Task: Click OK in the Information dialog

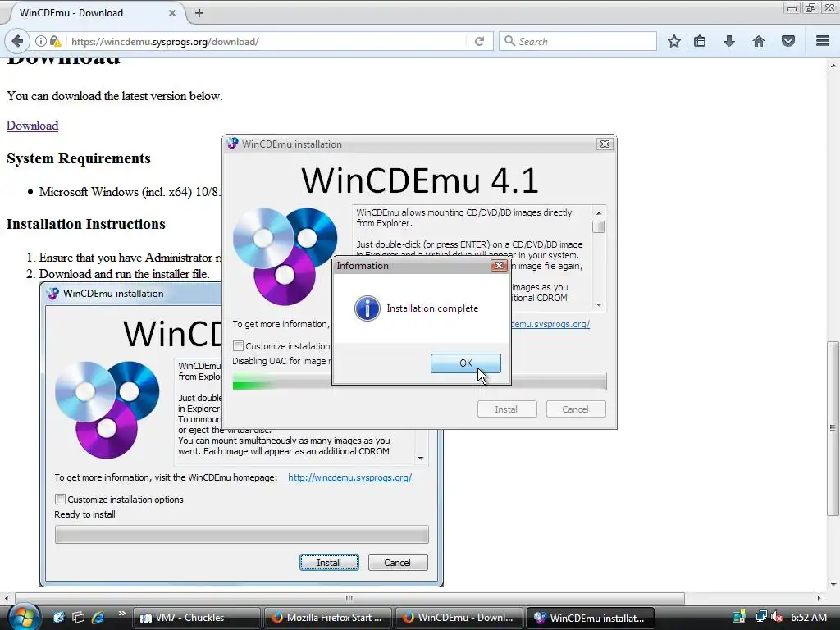Action: point(466,363)
